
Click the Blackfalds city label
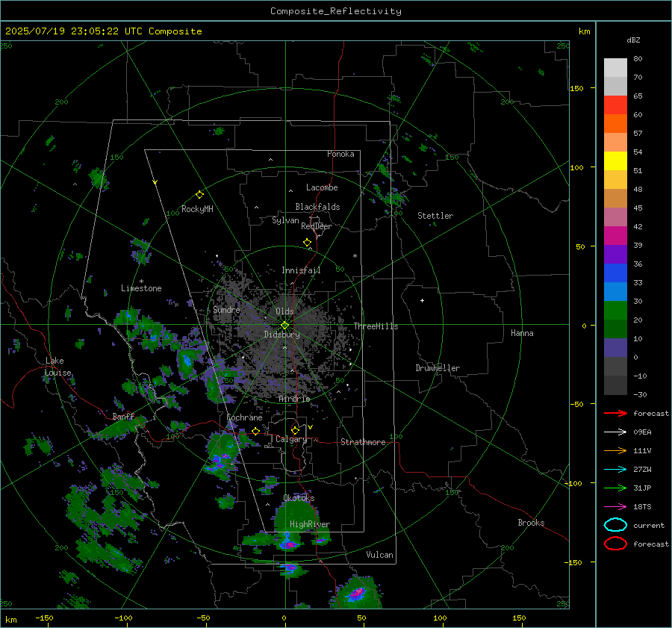pos(317,207)
